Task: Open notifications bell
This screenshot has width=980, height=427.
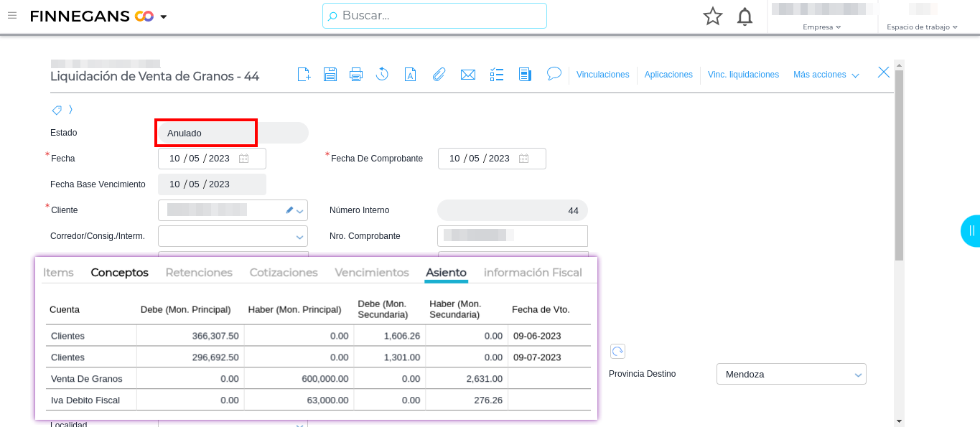Action: 745,17
